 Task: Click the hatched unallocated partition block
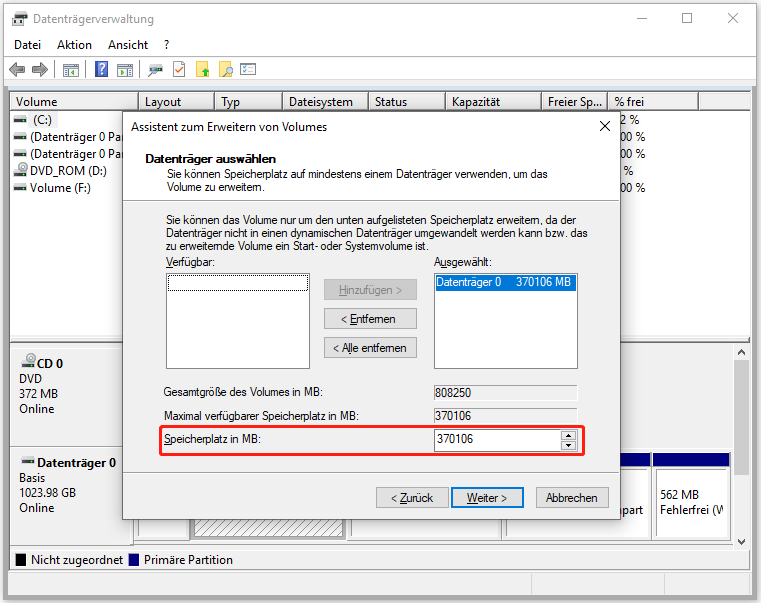268,528
